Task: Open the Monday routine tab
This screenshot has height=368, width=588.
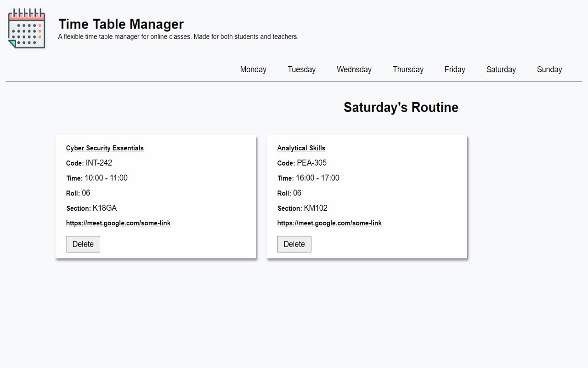Action: [x=253, y=69]
